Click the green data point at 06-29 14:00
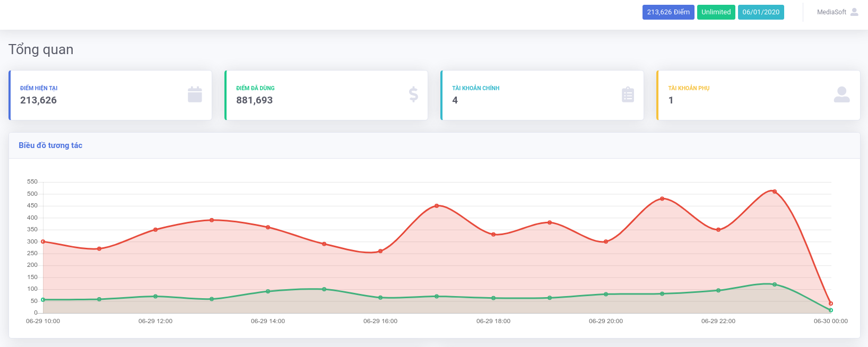Screen dimensions: 868x347 [268, 291]
